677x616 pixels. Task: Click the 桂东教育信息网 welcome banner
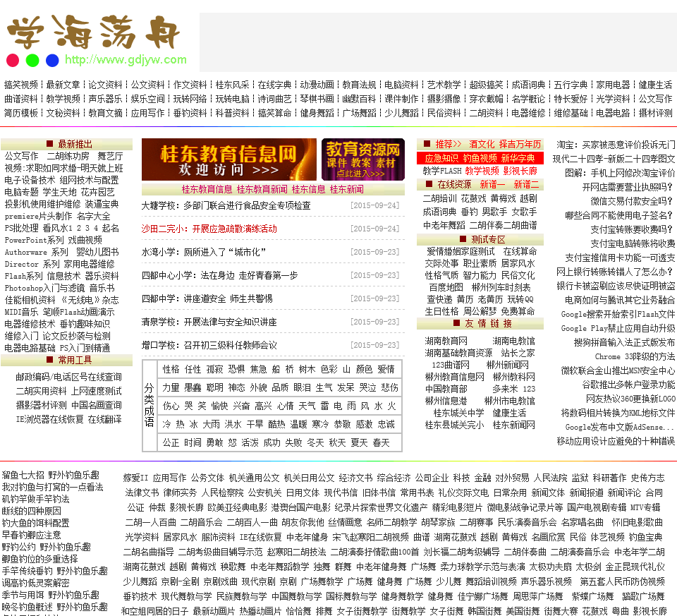click(x=228, y=159)
